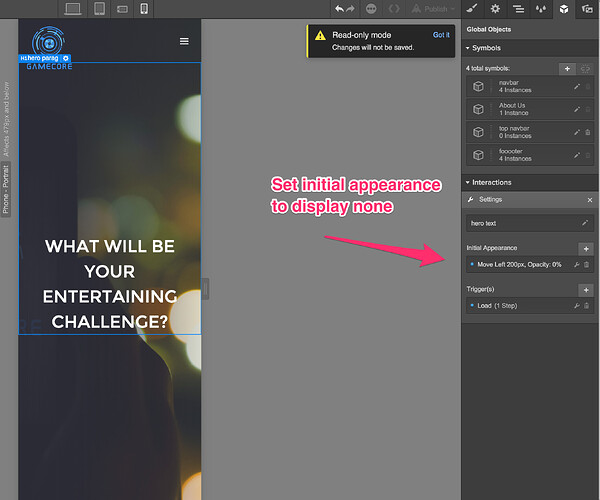Open settings gear on hero parag label
Screen dimensions: 600x500
pyautogui.click(x=66, y=58)
